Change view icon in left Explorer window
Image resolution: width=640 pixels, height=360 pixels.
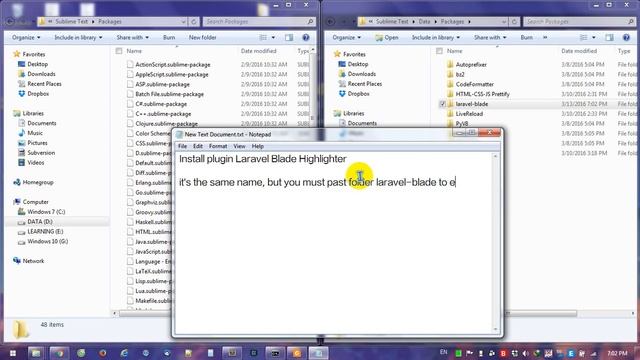pos(263,38)
